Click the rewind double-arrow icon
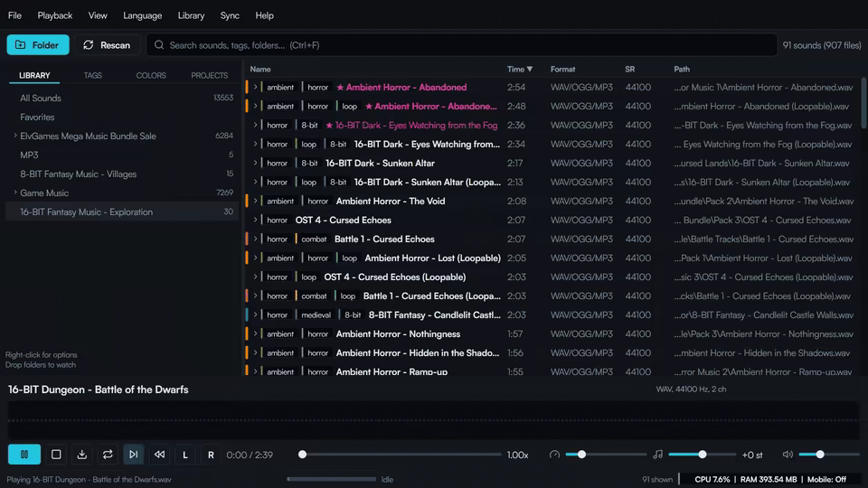 tap(159, 455)
